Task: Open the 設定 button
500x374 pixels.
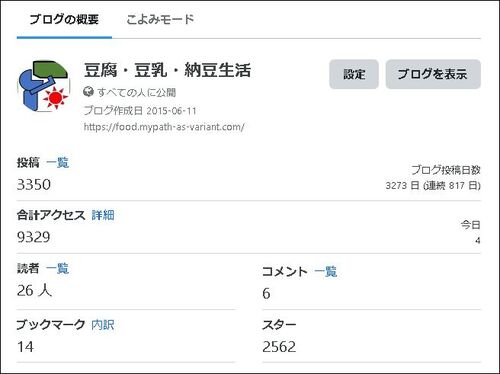Action: pyautogui.click(x=354, y=74)
